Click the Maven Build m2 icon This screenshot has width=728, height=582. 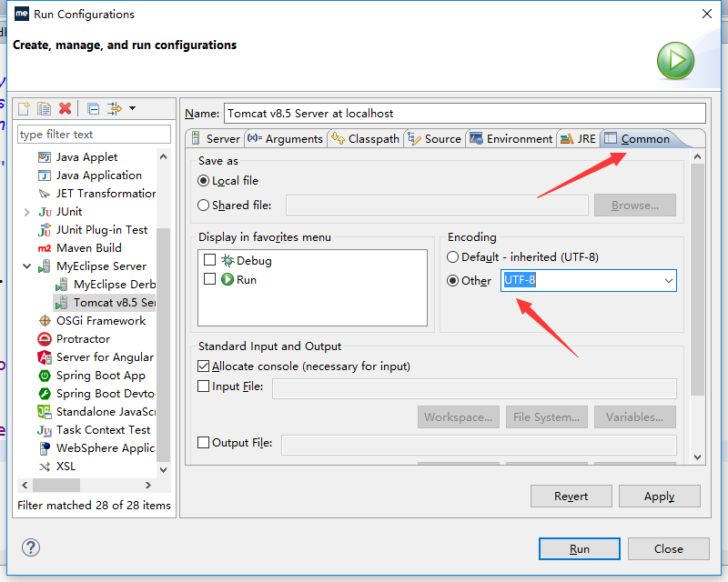point(45,248)
